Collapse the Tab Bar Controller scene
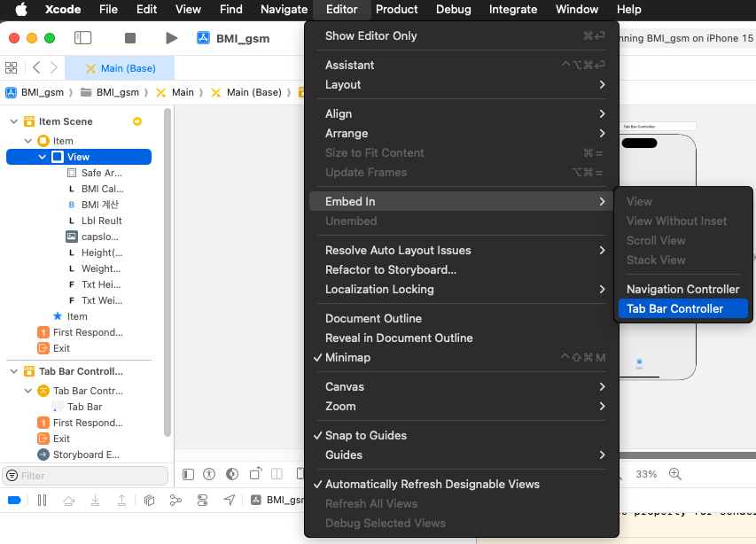Screen dimensions: 756x544 point(14,371)
